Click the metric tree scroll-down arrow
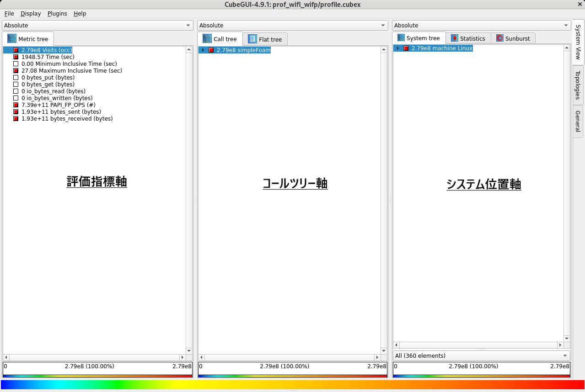 click(x=189, y=350)
